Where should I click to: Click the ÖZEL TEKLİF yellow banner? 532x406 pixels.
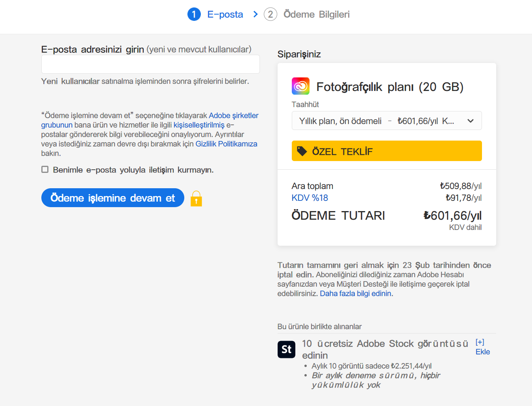click(387, 151)
